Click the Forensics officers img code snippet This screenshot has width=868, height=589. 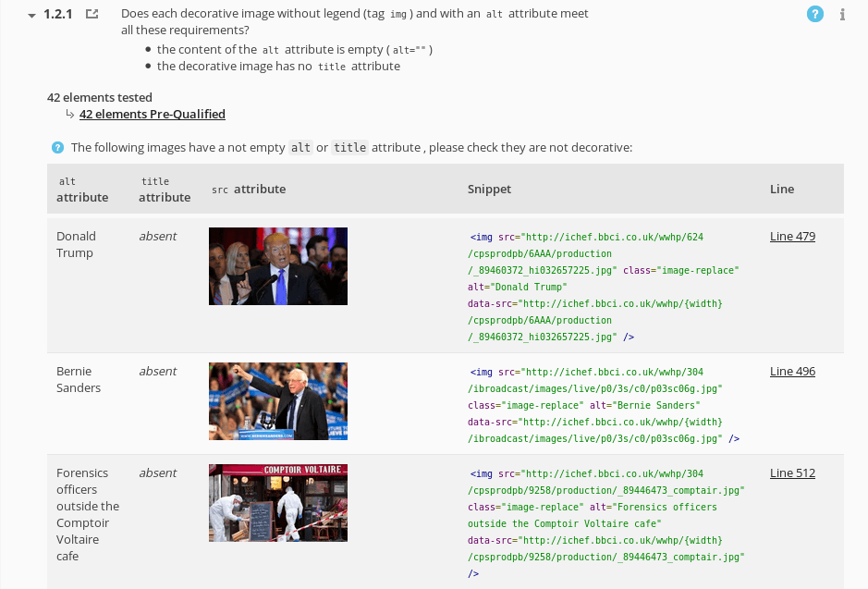point(606,523)
